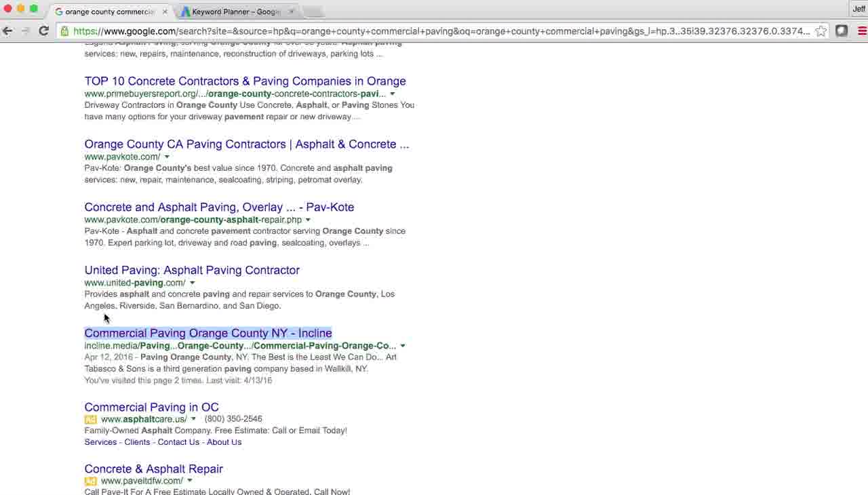This screenshot has width=868, height=495.
Task: Open the Chrome menu icon
Action: pyautogui.click(x=862, y=31)
